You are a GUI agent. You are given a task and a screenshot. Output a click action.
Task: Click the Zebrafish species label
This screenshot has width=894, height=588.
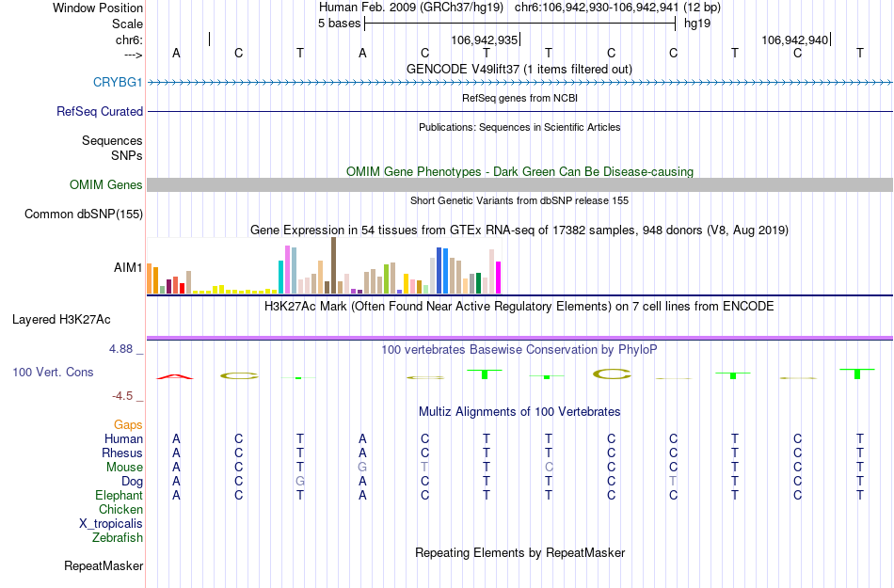118,537
